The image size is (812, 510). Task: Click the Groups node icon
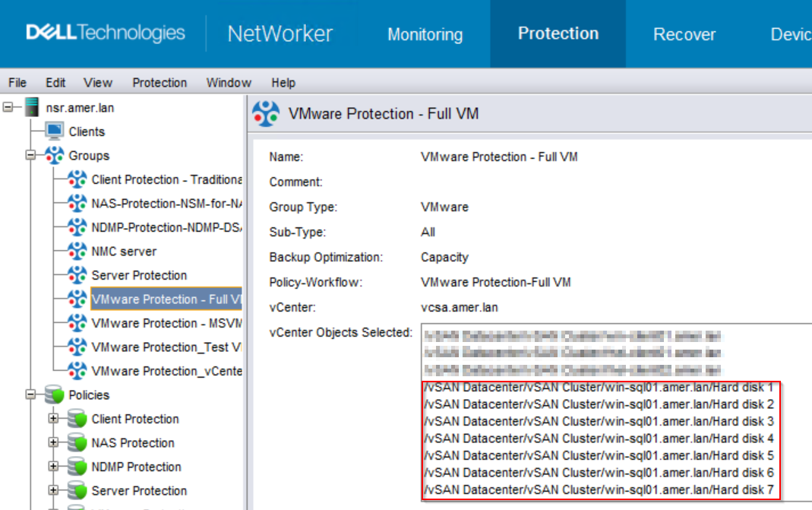point(55,155)
